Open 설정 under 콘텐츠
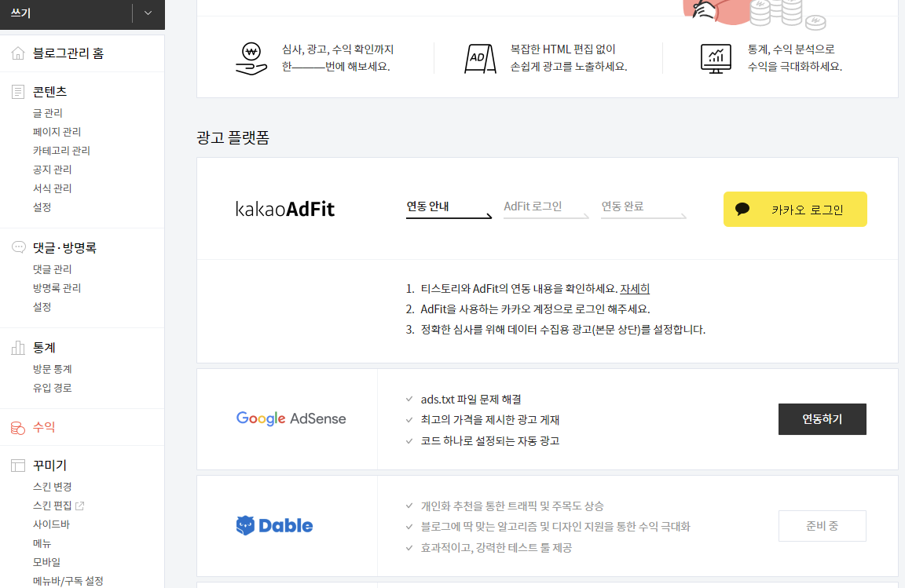Viewport: 905px width, 588px height. pyautogui.click(x=42, y=207)
